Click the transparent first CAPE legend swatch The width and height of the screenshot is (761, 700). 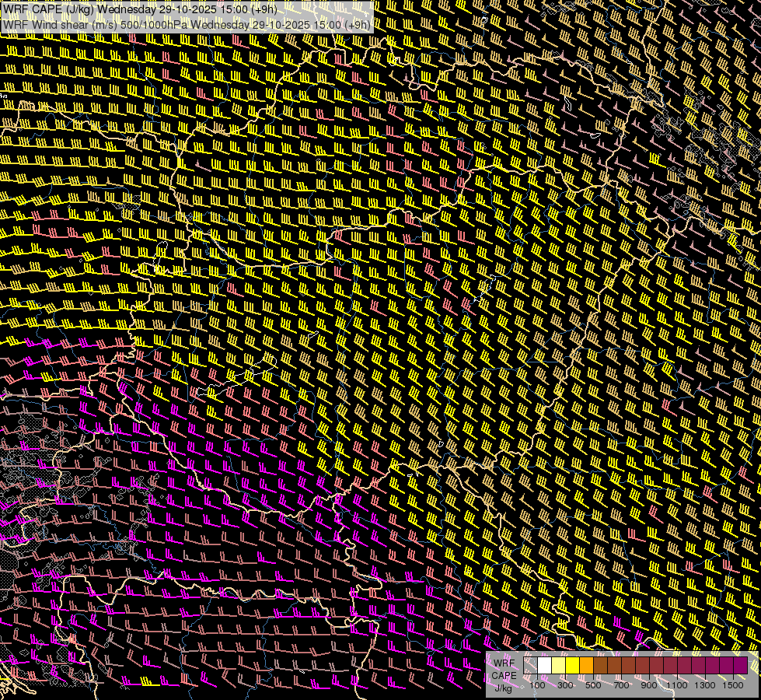530,665
